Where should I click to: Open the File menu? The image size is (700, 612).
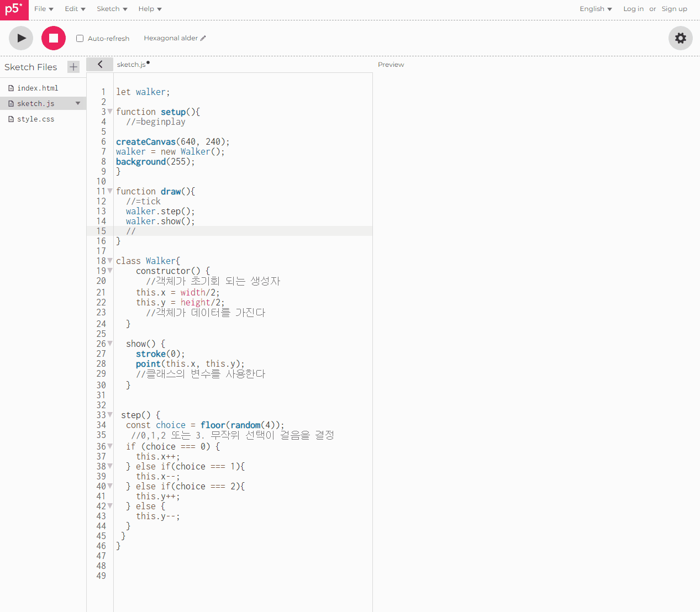coord(44,9)
